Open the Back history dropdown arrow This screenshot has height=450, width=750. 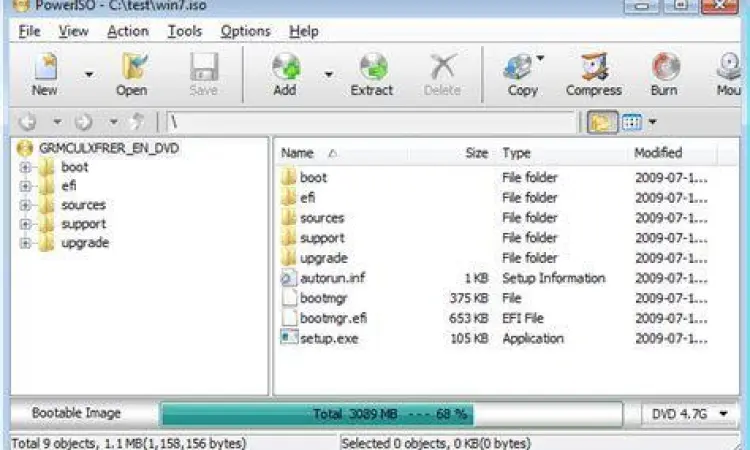tap(57, 122)
